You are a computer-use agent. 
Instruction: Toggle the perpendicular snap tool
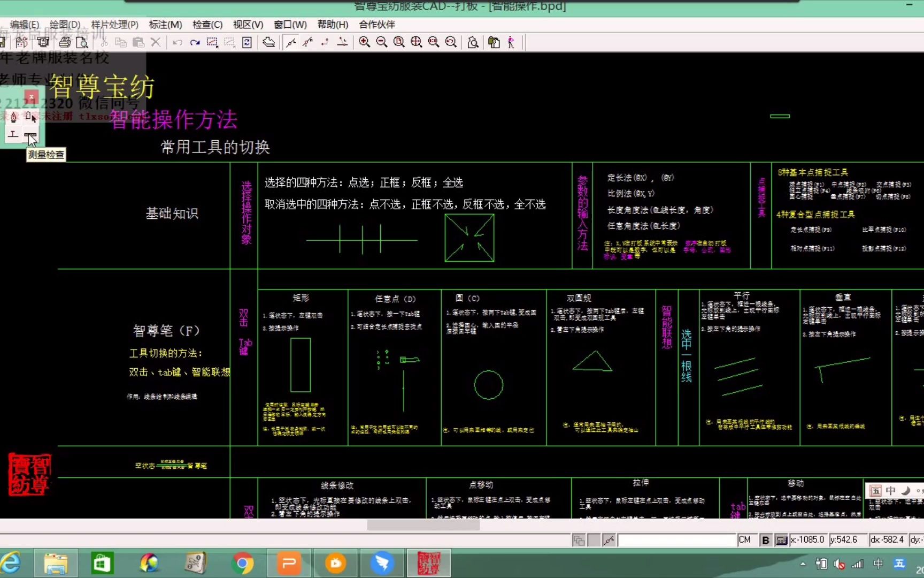[x=342, y=42]
